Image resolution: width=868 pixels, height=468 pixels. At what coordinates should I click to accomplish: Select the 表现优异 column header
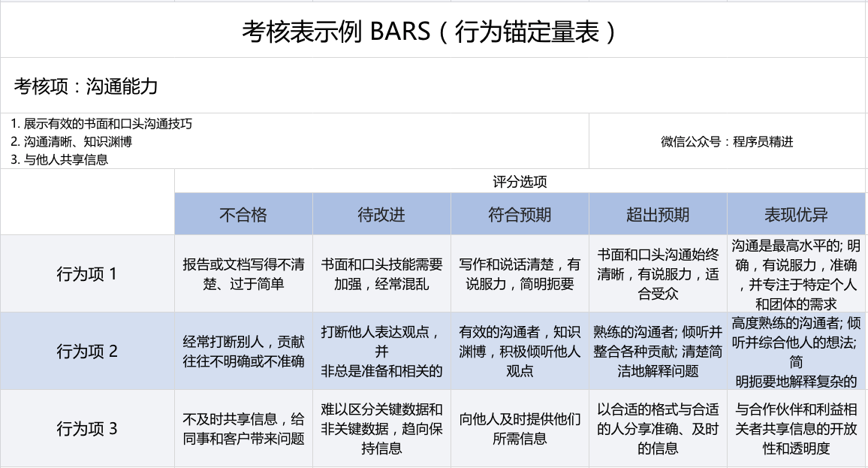click(796, 215)
